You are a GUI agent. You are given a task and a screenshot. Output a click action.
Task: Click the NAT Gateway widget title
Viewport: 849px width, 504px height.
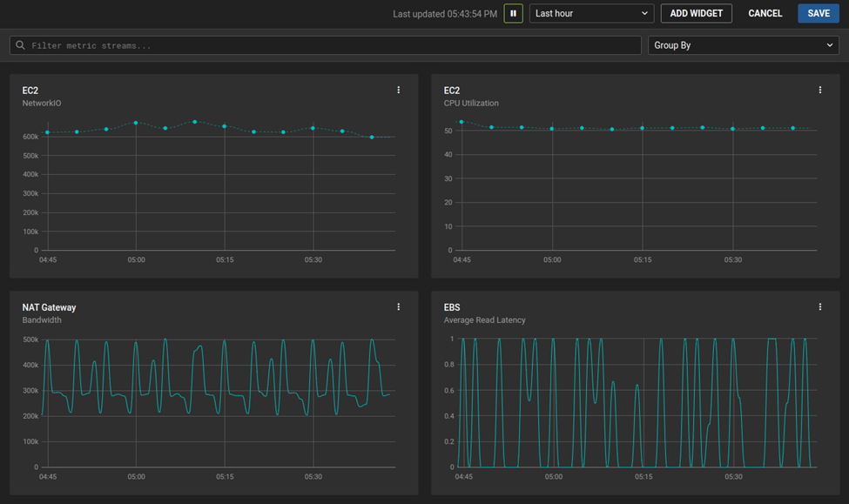click(x=49, y=307)
